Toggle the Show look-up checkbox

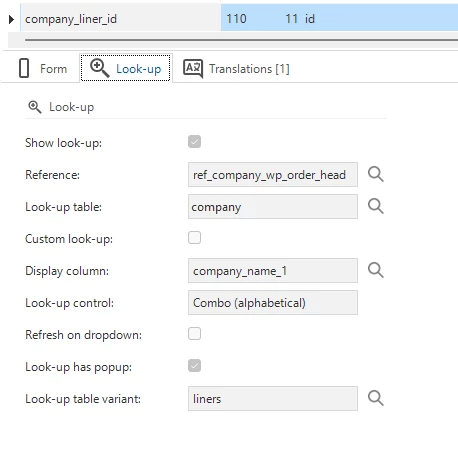coord(194,142)
